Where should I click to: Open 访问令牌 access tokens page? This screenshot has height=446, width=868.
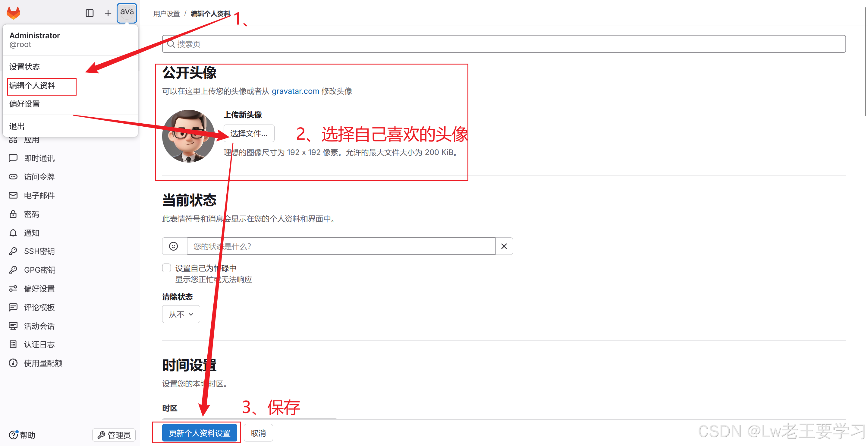39,177
